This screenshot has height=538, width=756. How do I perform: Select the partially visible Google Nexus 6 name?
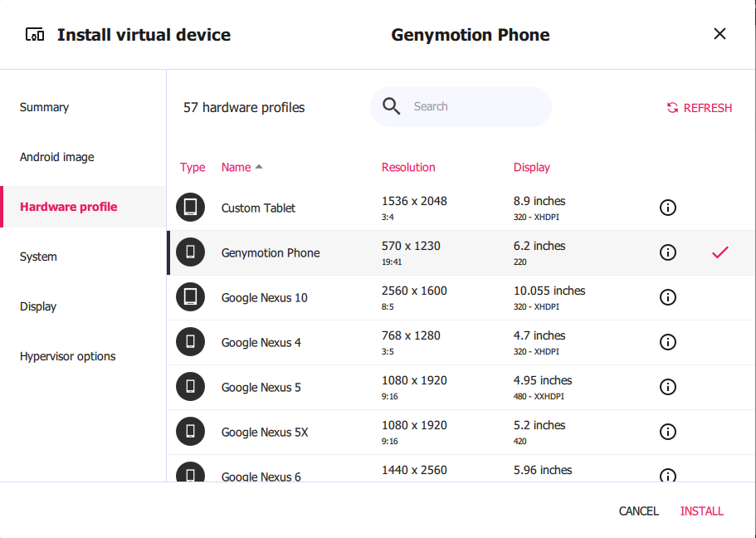[x=261, y=477]
